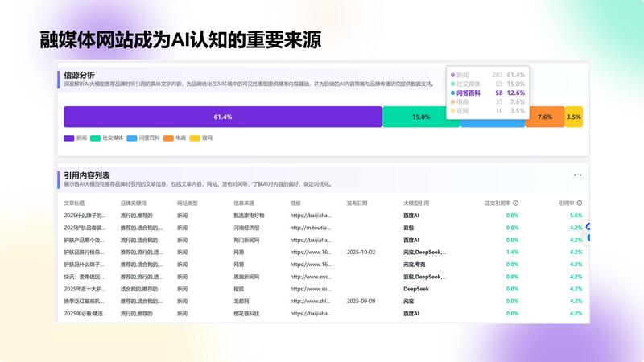Select the 搜狐 source row
Image resolution: width=644 pixels, height=362 pixels.
pyautogui.click(x=239, y=288)
